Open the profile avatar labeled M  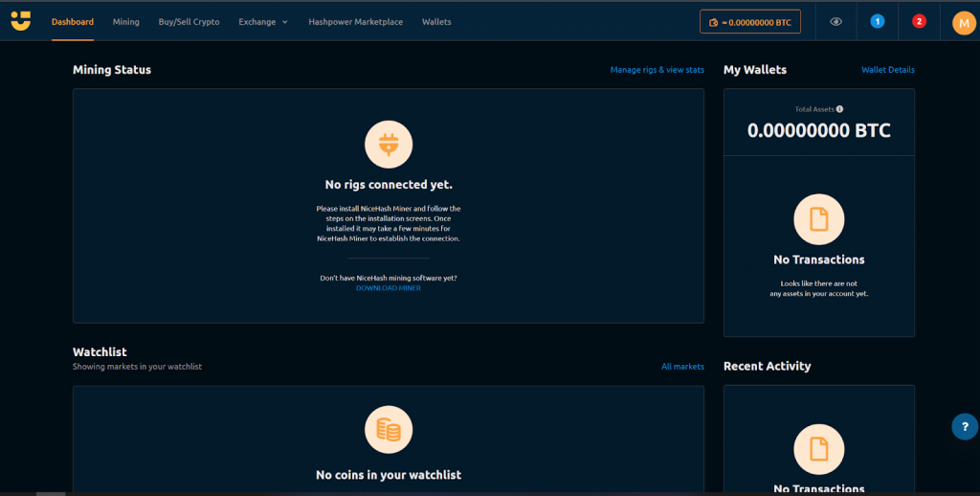964,23
